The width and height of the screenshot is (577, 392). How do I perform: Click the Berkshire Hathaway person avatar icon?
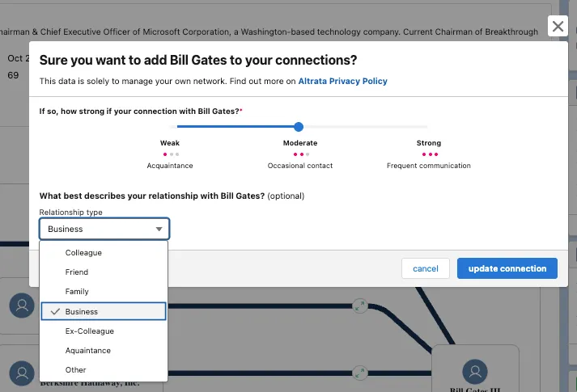point(22,373)
